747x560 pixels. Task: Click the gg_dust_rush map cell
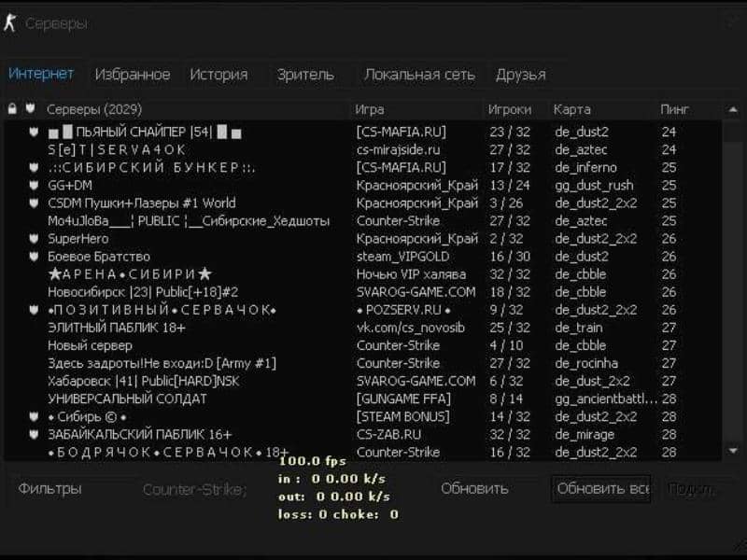[x=594, y=185]
